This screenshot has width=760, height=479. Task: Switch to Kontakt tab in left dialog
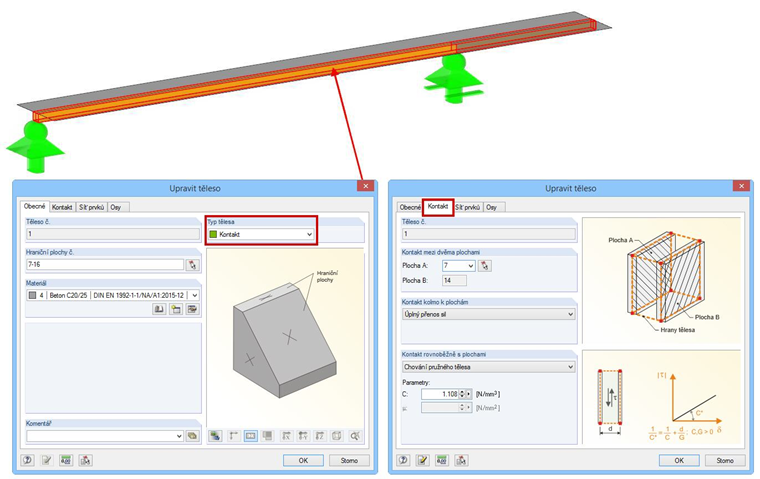pyautogui.click(x=62, y=207)
